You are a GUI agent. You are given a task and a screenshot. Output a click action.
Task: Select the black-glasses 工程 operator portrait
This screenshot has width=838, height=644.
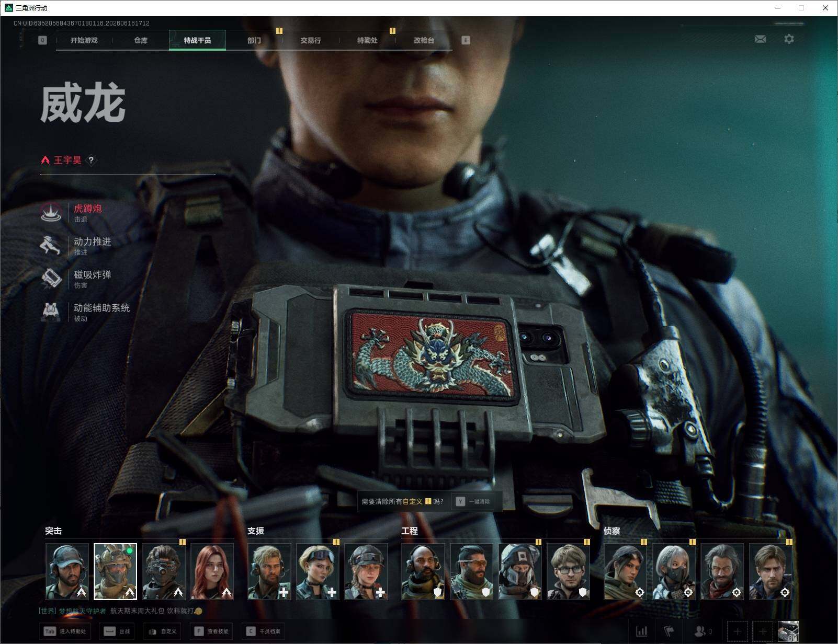(568, 571)
